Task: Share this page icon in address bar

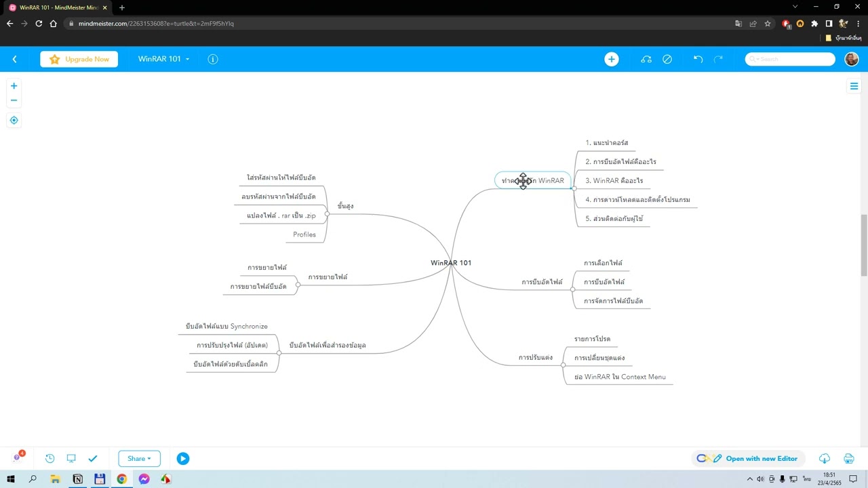Action: tap(753, 23)
